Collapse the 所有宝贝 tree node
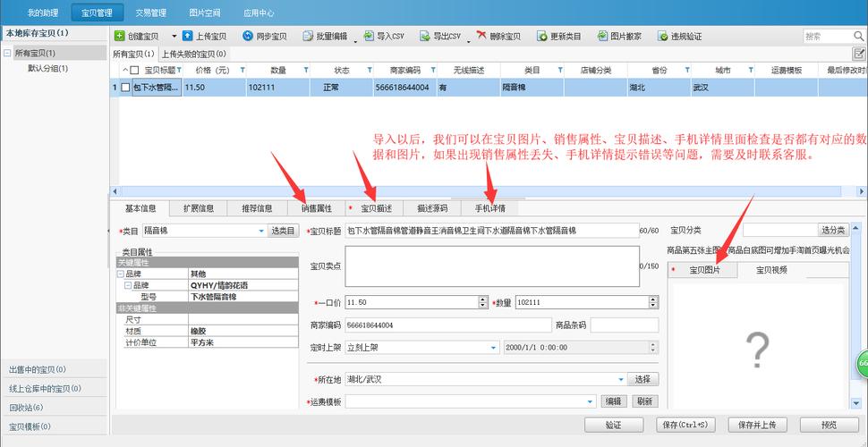The height and width of the screenshot is (447, 868). click(7, 54)
